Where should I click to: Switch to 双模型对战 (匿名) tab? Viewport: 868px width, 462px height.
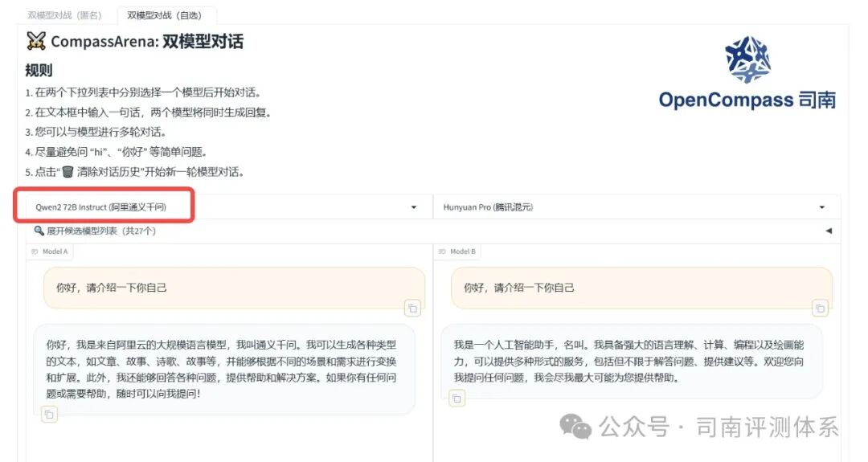[x=65, y=15]
